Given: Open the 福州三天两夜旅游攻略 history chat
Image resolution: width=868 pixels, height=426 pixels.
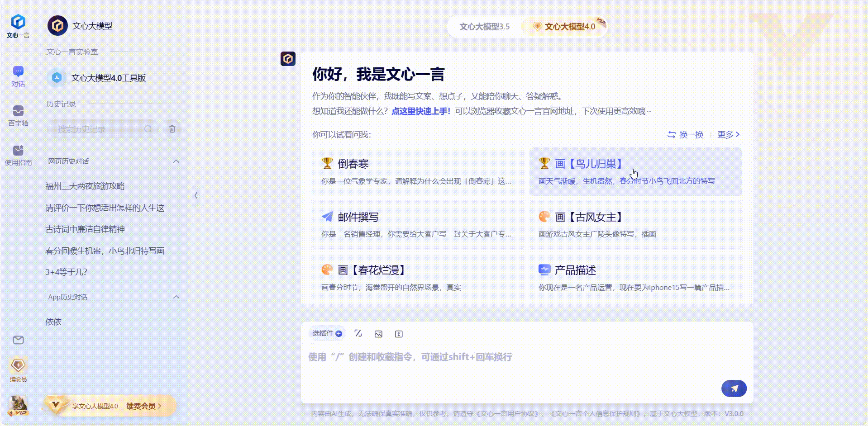Looking at the screenshot, I should pyautogui.click(x=85, y=186).
